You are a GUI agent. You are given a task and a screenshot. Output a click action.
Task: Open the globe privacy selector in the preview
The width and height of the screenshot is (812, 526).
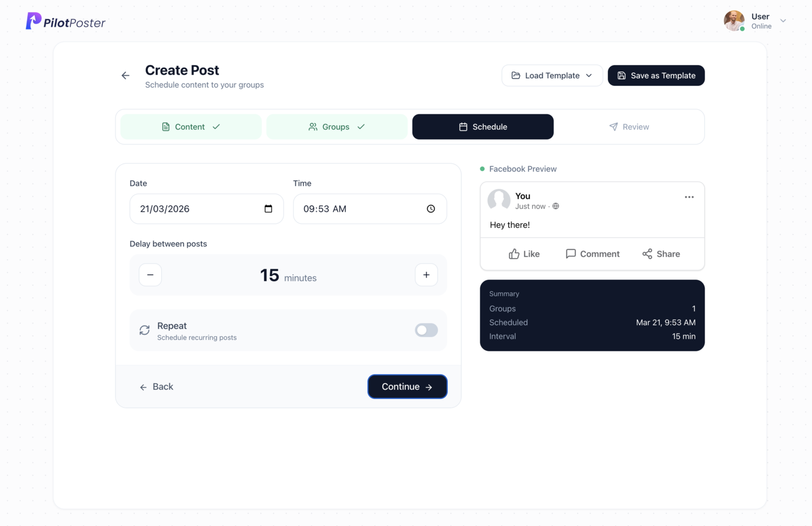(x=556, y=206)
